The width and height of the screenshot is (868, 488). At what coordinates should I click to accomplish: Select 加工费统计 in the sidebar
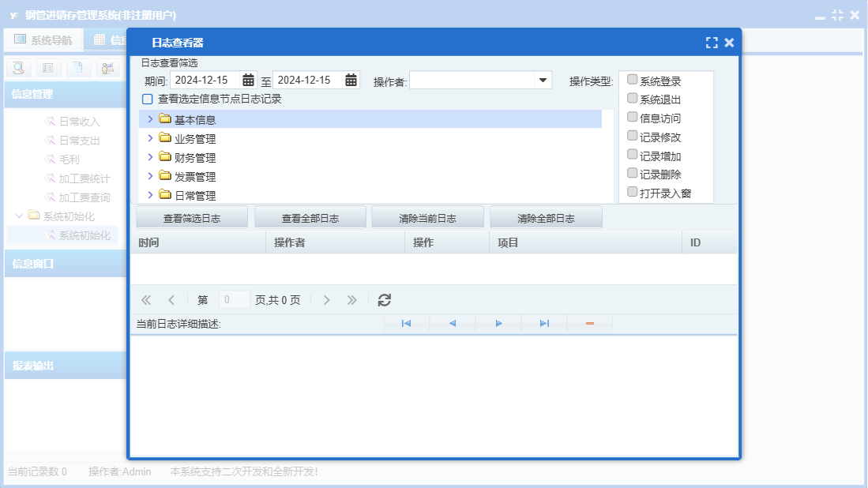point(85,178)
